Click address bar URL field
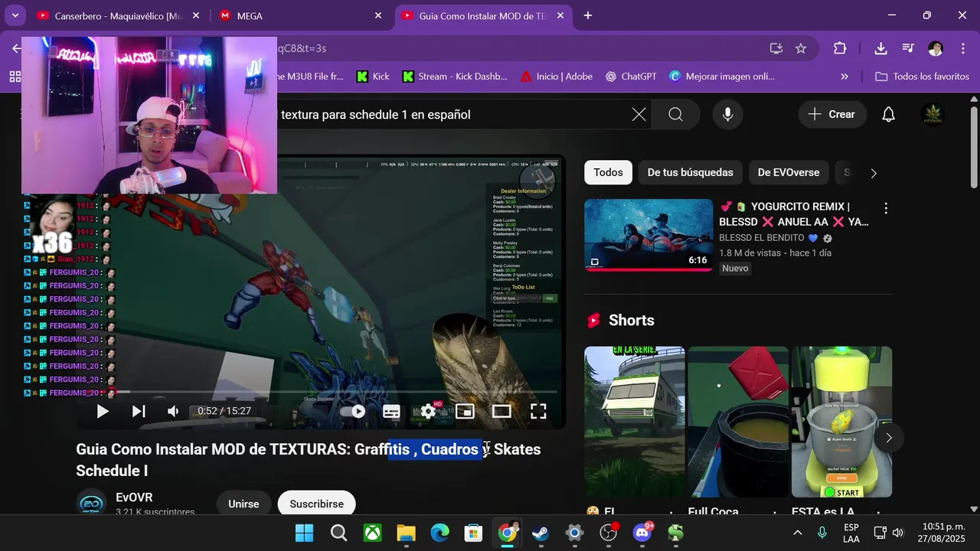The height and width of the screenshot is (551, 980). point(521,48)
